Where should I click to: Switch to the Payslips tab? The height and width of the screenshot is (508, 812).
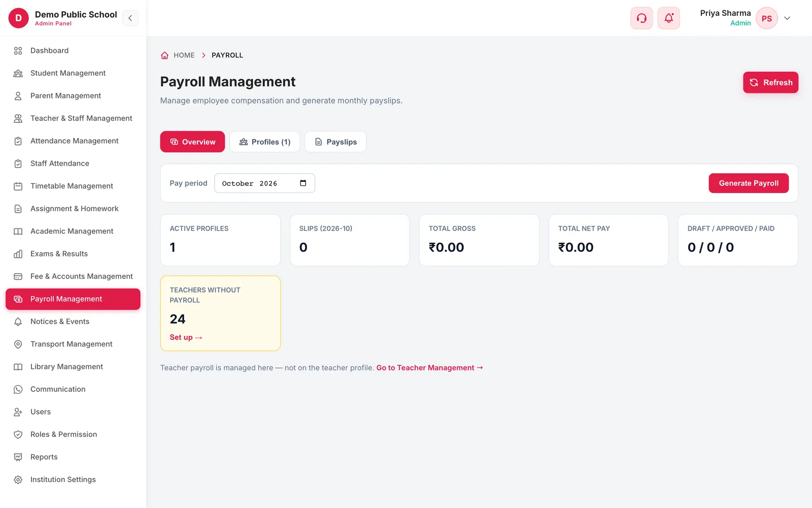[x=335, y=142]
